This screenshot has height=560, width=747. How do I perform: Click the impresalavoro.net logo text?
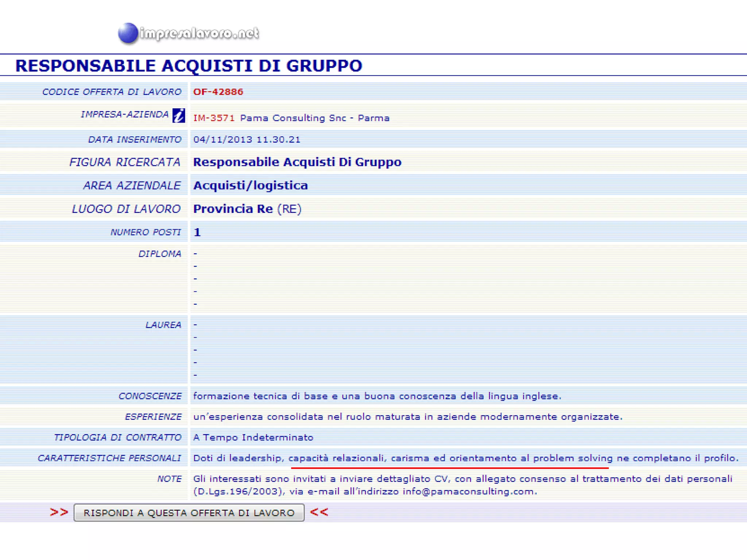(199, 34)
